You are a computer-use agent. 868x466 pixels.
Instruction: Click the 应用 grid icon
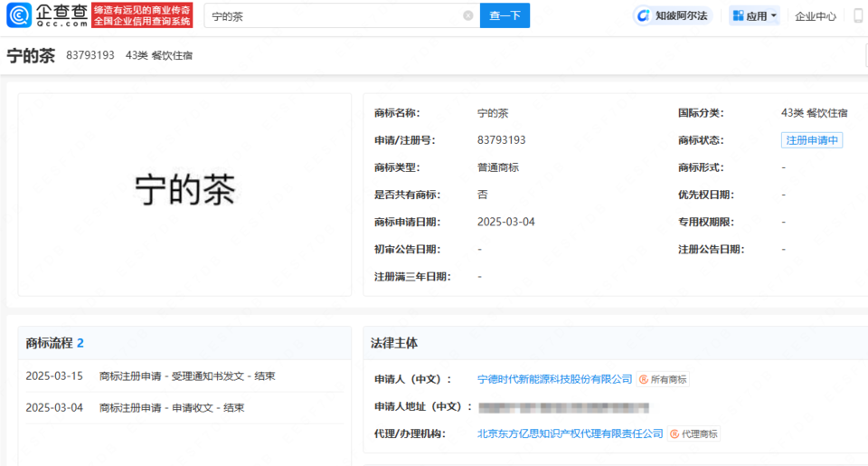pyautogui.click(x=738, y=16)
